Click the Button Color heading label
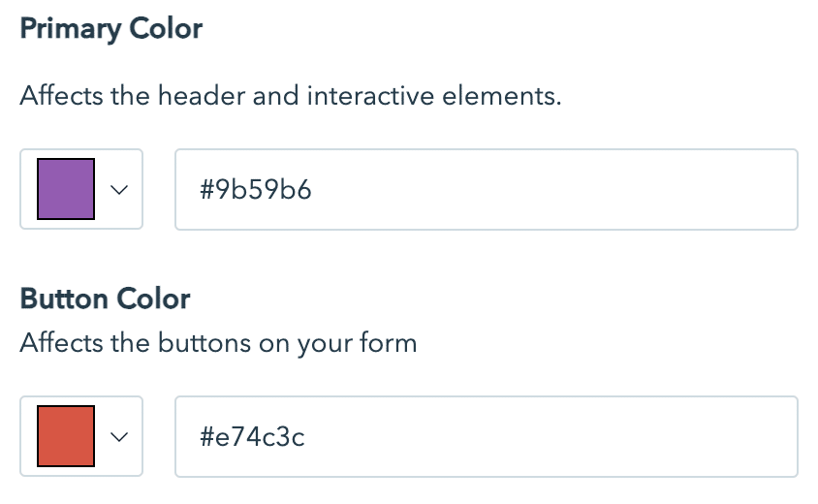Viewport: 818px width, 504px height. tap(105, 298)
